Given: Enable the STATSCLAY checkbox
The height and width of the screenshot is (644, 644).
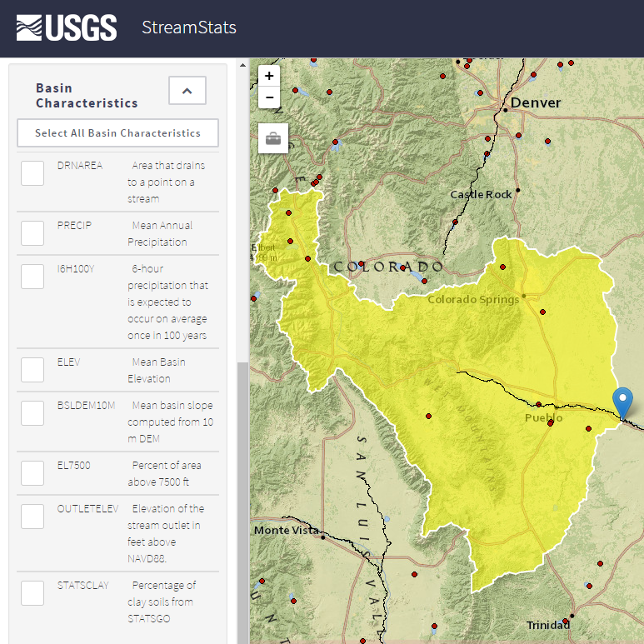Looking at the screenshot, I should click(x=32, y=593).
